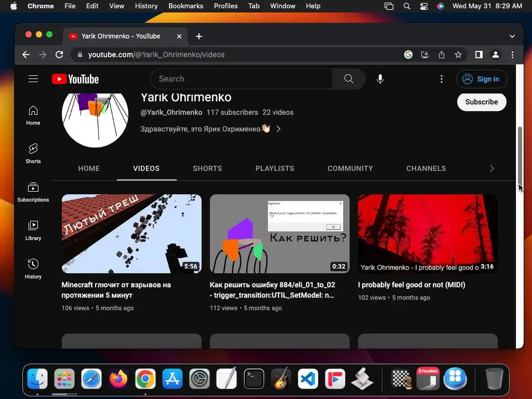Open History in the left sidebar
Viewport: 532px width, 399px height.
point(33,269)
